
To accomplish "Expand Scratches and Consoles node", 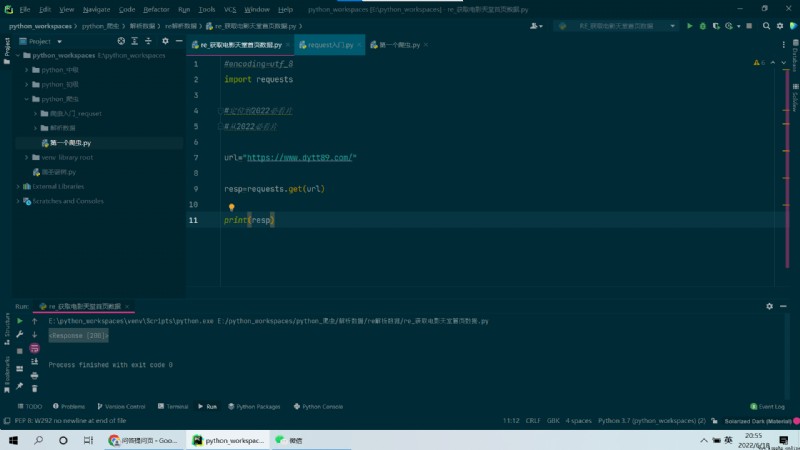I will click(18, 201).
